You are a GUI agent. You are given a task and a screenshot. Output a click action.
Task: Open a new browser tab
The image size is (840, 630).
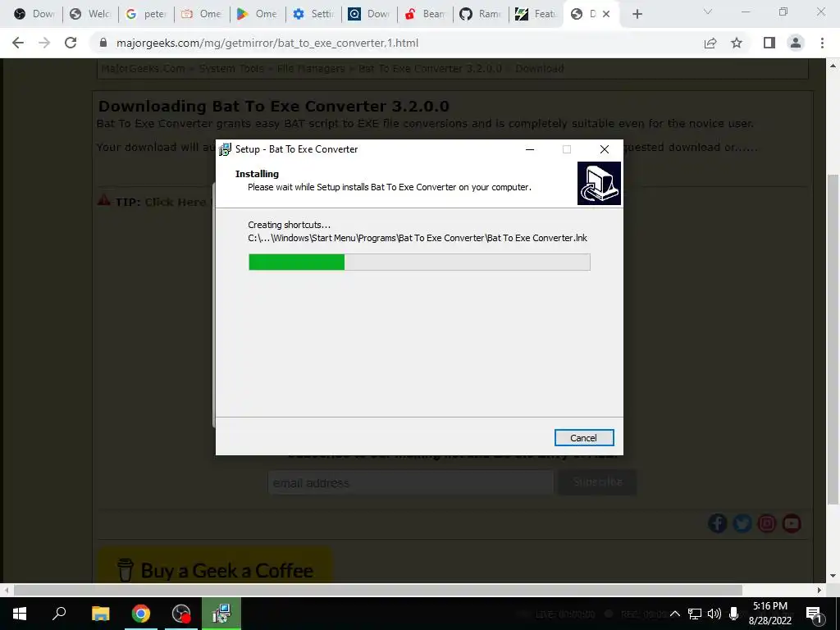tap(637, 14)
